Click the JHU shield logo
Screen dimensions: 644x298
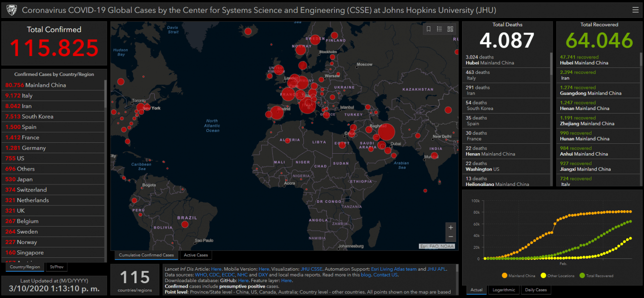pyautogui.click(x=11, y=10)
